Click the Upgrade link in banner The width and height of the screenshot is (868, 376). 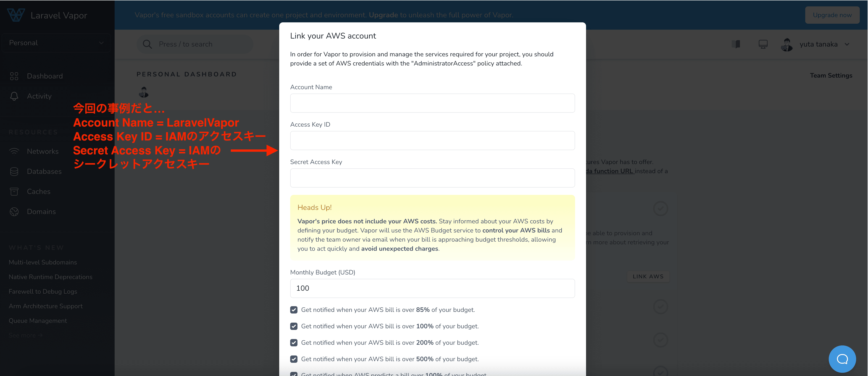tap(383, 15)
